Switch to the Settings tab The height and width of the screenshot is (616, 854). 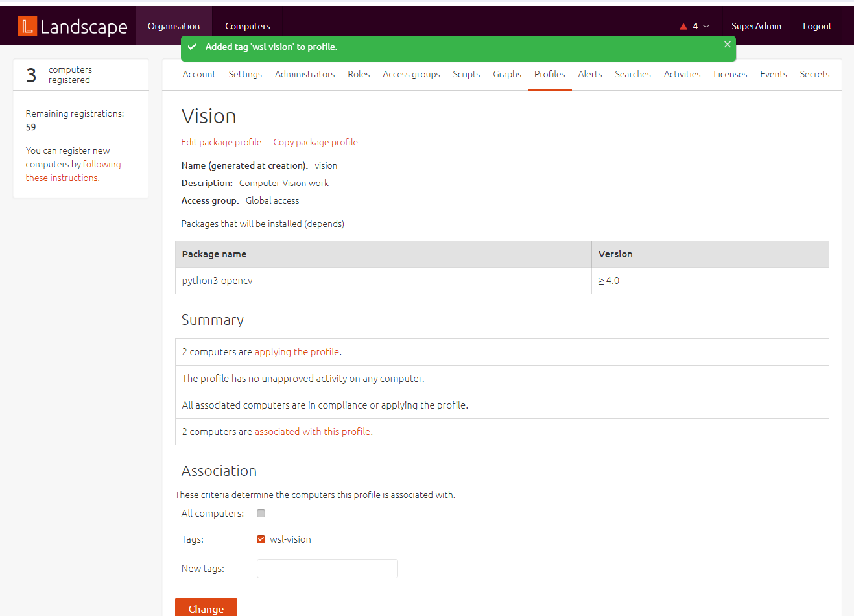(245, 74)
